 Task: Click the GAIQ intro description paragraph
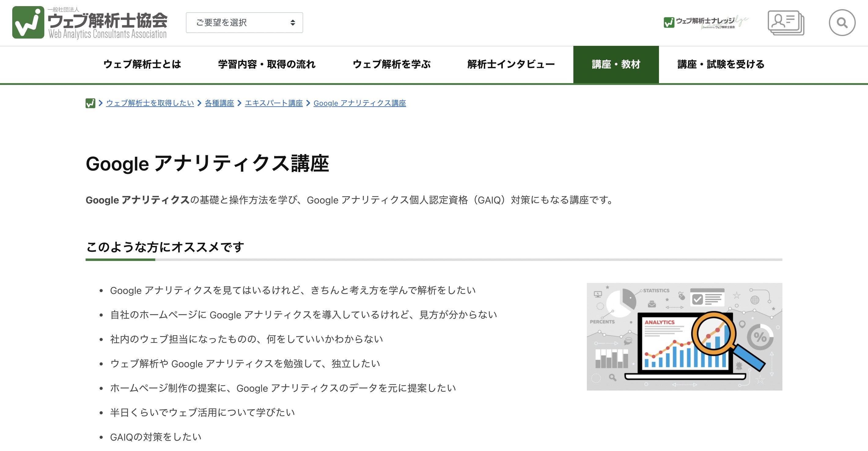(x=351, y=200)
